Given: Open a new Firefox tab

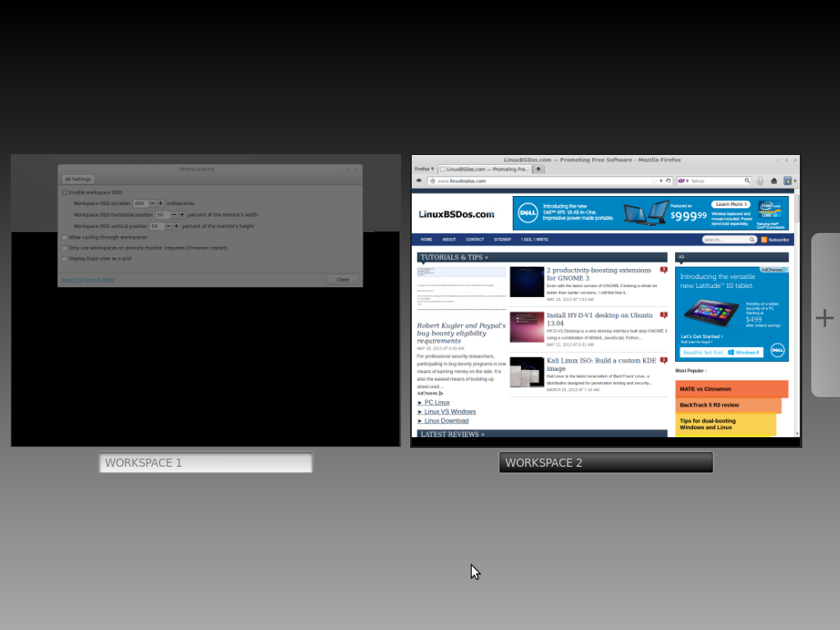Looking at the screenshot, I should tap(538, 169).
